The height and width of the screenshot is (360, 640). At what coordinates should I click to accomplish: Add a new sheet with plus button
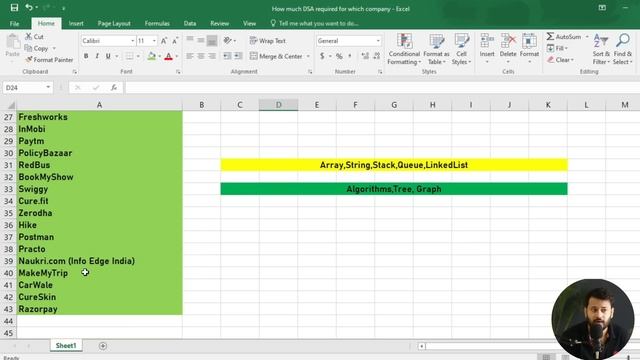(103, 346)
